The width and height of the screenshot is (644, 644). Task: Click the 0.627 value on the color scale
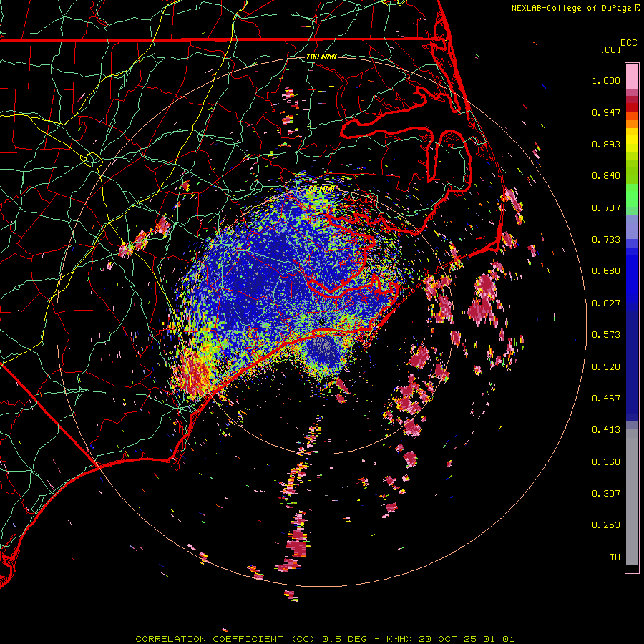pyautogui.click(x=606, y=303)
